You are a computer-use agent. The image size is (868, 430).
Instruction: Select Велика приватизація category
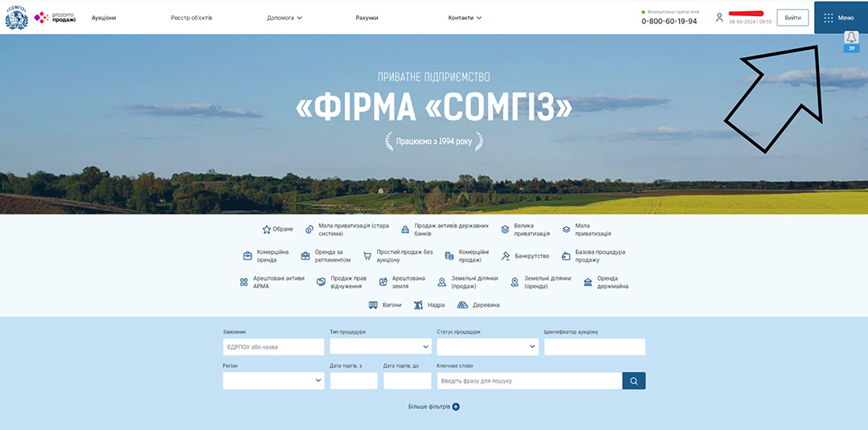526,230
